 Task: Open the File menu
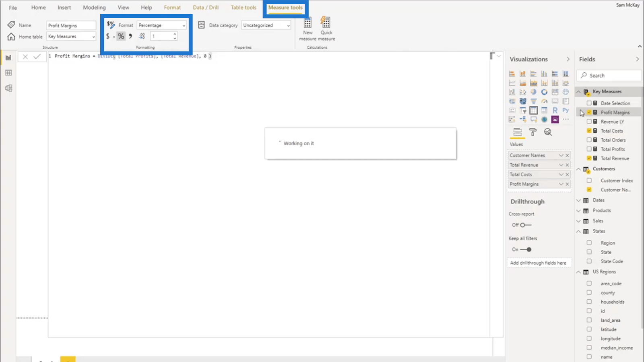(x=13, y=8)
